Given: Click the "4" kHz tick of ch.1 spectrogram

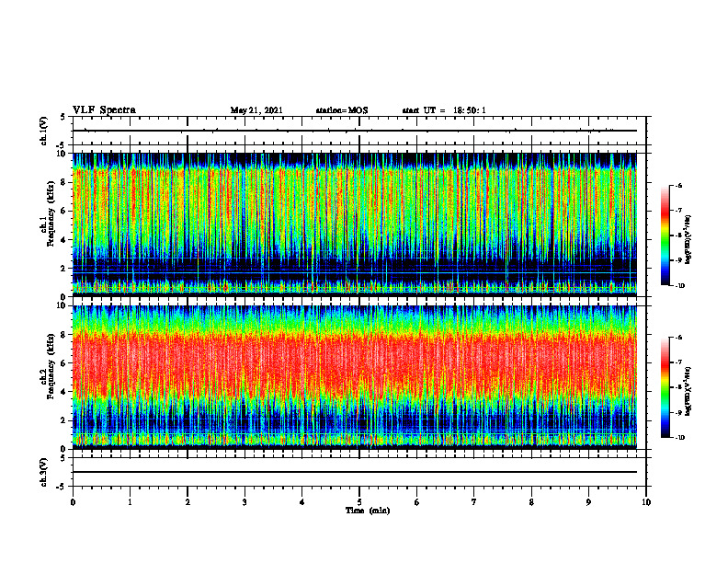Looking at the screenshot, I should tap(64, 240).
